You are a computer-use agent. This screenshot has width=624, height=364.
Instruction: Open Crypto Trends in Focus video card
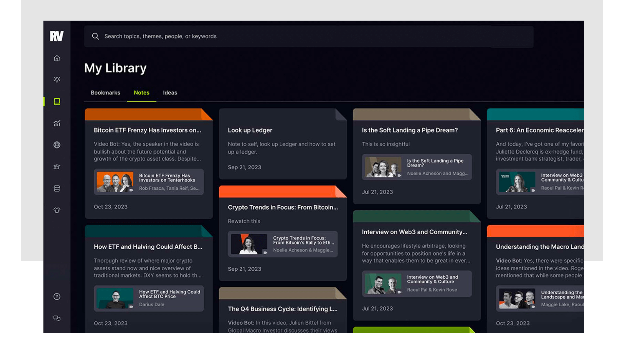(x=282, y=244)
